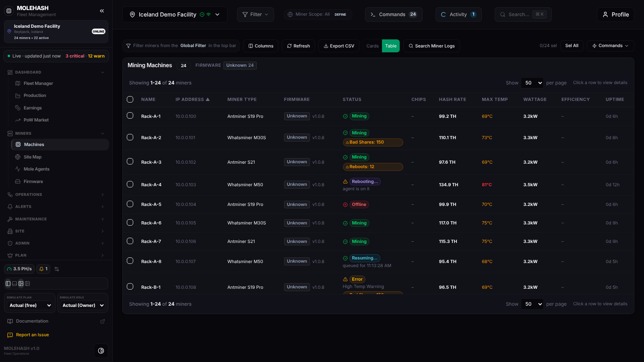
Task: Select the Rack-A-4 row checkbox
Action: 130,184
